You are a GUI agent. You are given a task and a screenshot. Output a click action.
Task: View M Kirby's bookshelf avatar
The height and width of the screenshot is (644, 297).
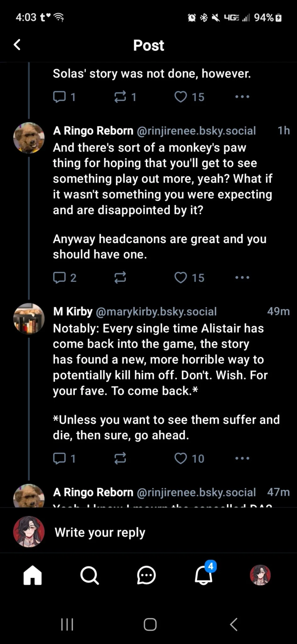click(29, 319)
